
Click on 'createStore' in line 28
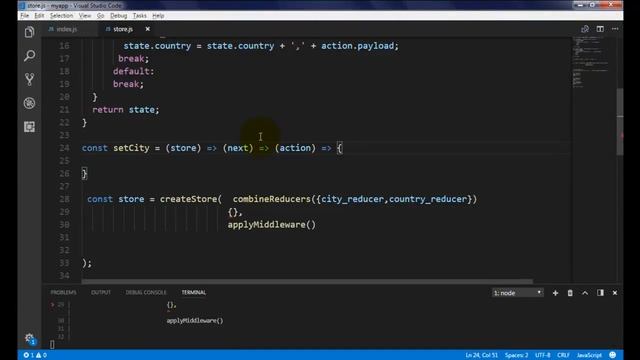[188, 199]
